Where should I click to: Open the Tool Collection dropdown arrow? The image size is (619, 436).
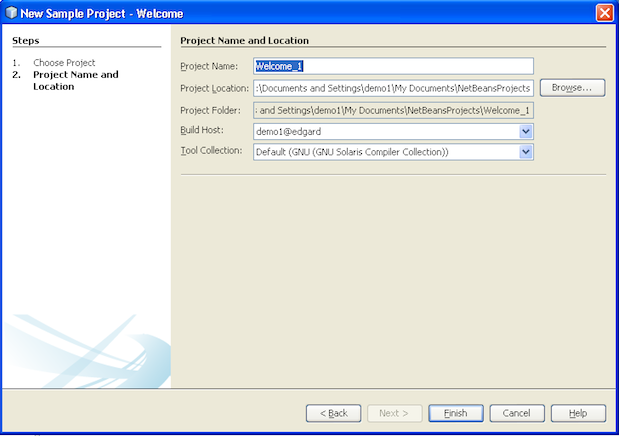tap(526, 152)
